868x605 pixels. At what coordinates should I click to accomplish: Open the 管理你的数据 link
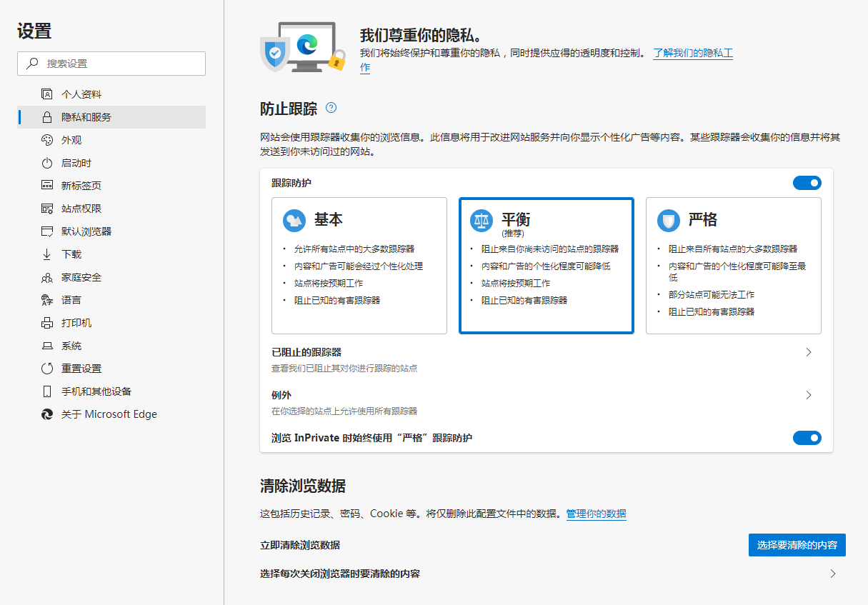coord(596,514)
